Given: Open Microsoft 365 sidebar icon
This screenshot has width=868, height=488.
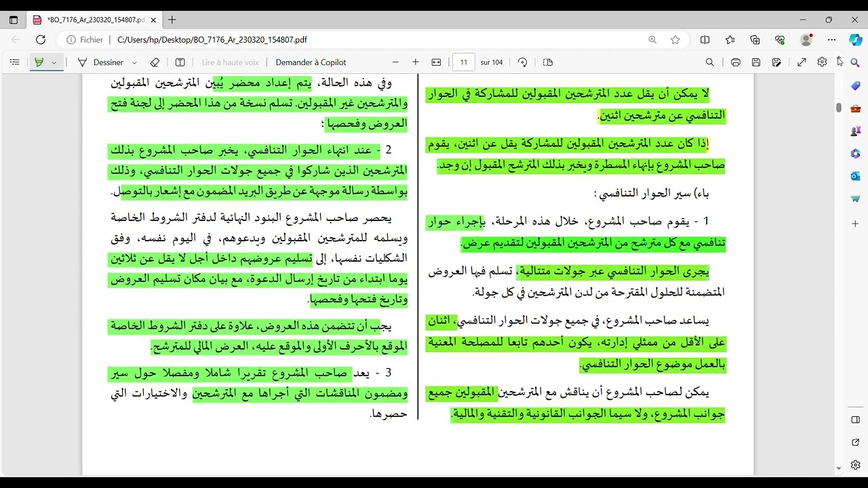Looking at the screenshot, I should tap(856, 154).
